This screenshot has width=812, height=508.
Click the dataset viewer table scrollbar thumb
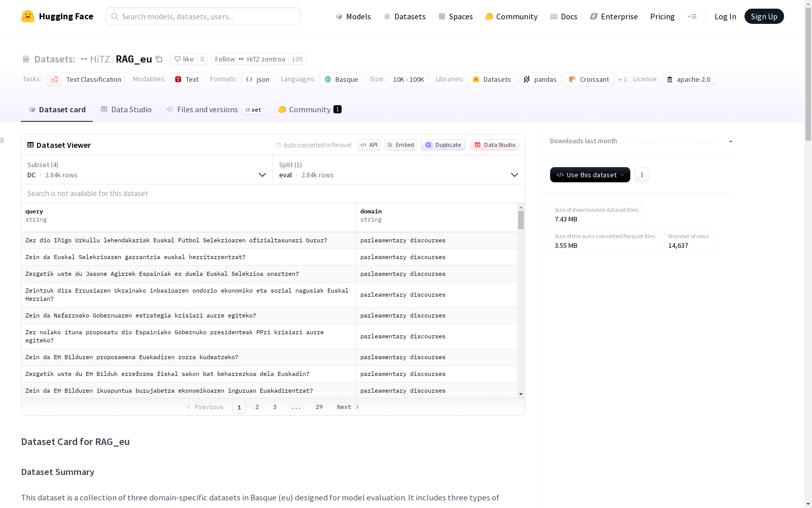[521, 220]
